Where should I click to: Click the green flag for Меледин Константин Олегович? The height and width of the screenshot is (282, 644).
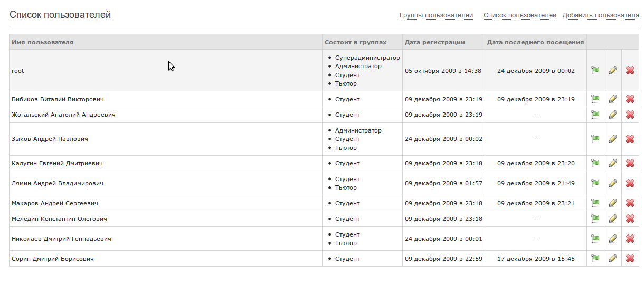coord(595,219)
